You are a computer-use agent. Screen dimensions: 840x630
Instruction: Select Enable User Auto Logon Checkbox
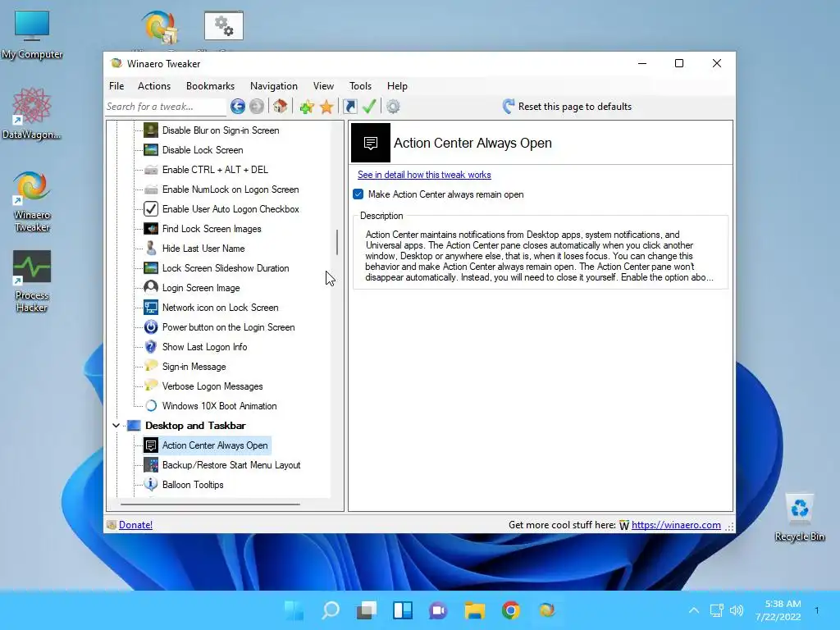pos(231,209)
